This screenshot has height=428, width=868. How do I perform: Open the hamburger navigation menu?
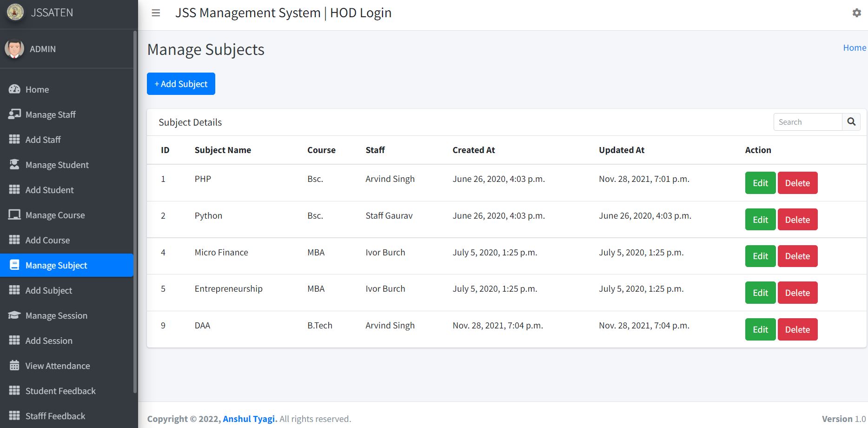[156, 13]
